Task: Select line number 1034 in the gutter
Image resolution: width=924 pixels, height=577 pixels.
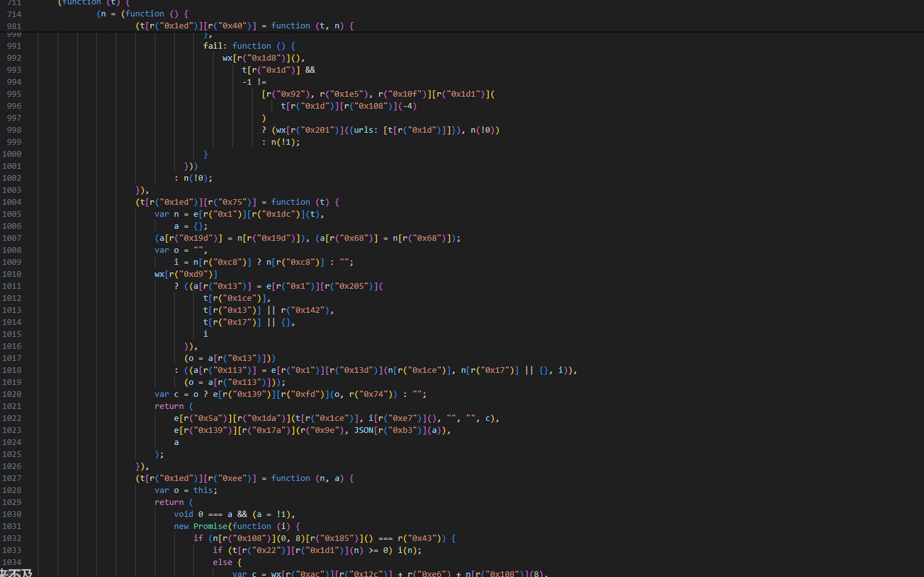Action: [11, 562]
